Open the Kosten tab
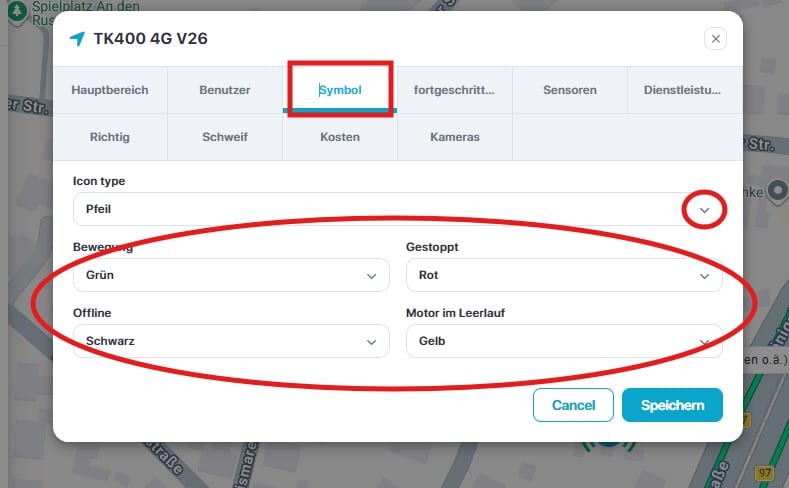This screenshot has width=789, height=488. 340,136
